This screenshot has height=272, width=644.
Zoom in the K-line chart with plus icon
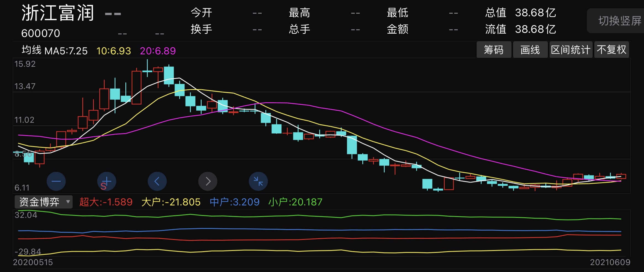pos(107,181)
